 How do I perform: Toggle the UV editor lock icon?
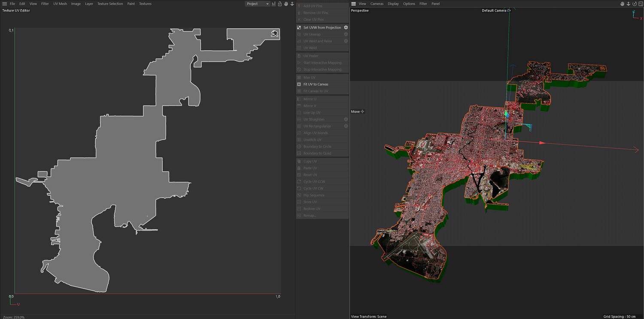coord(279,4)
